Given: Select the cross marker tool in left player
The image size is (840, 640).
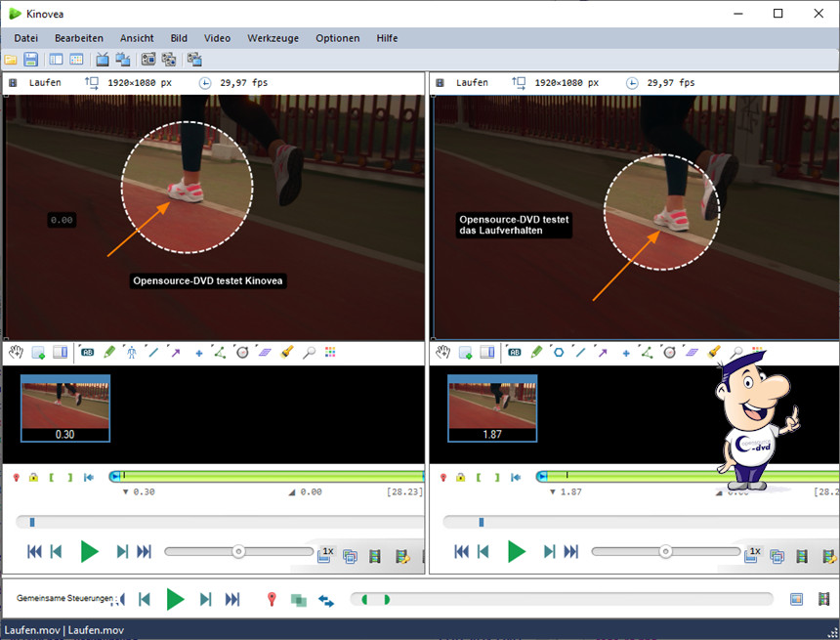Looking at the screenshot, I should point(199,353).
